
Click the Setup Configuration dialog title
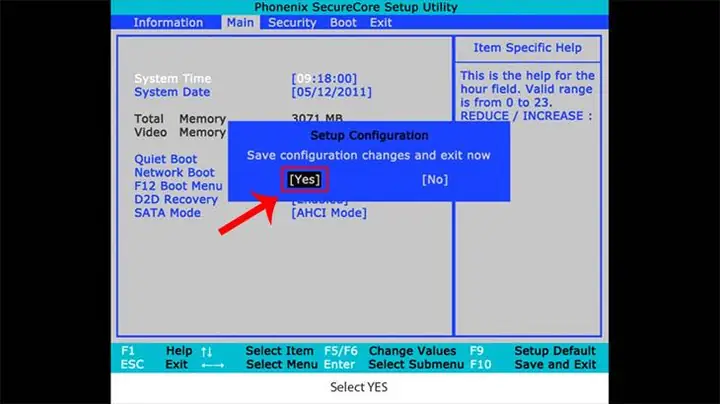coord(369,135)
